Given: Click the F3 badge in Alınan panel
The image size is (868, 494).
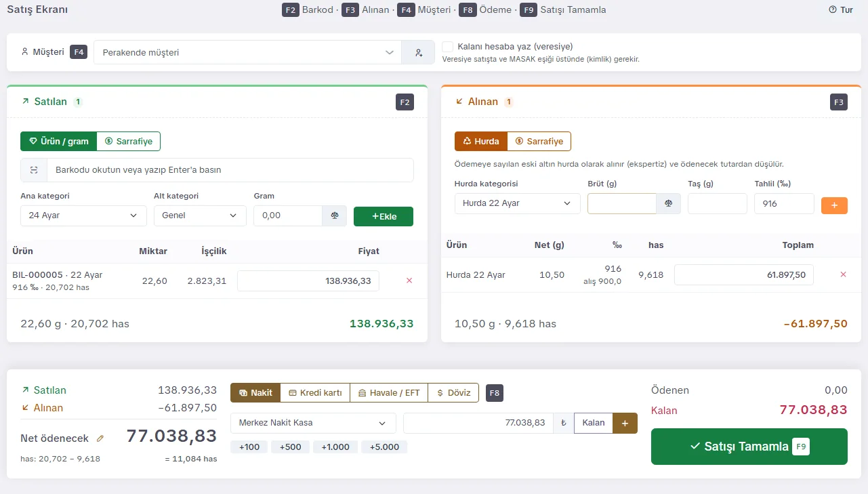Looking at the screenshot, I should click(x=839, y=102).
